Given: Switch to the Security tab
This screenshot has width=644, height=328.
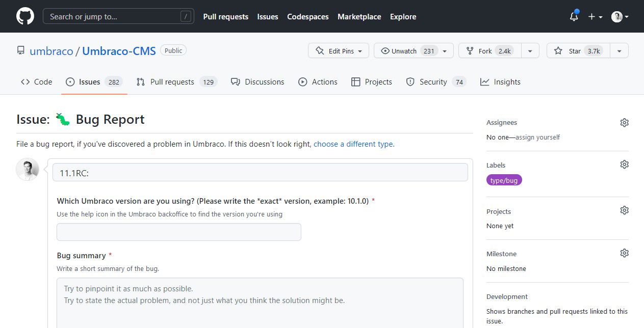Looking at the screenshot, I should (x=436, y=82).
